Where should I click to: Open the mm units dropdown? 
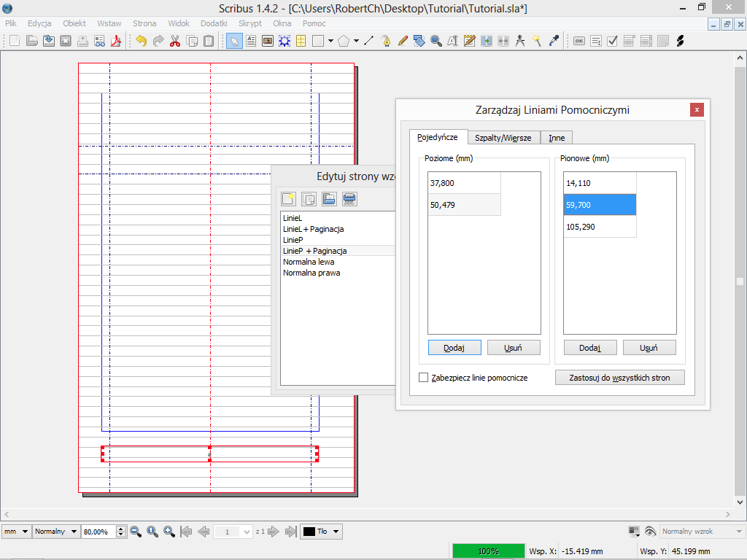[16, 532]
